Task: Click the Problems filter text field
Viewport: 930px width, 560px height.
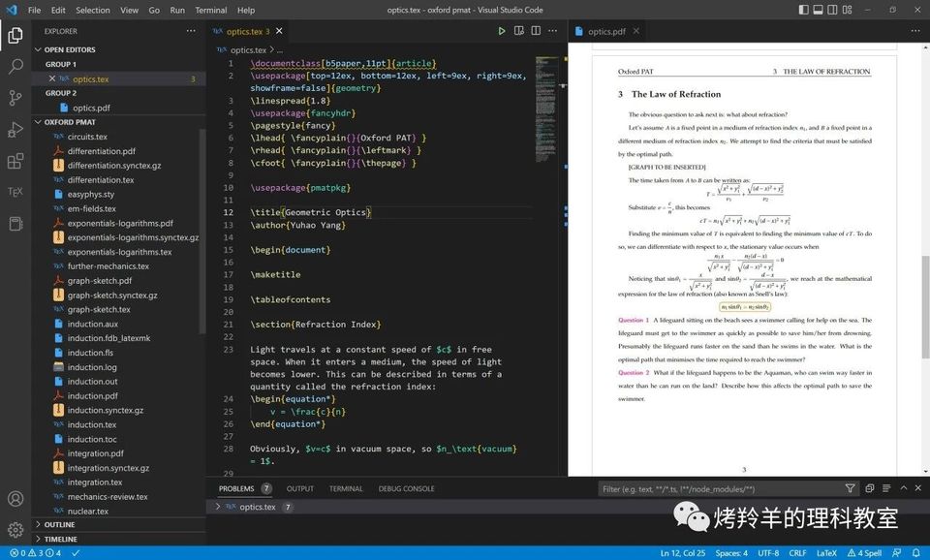Action: pos(717,489)
